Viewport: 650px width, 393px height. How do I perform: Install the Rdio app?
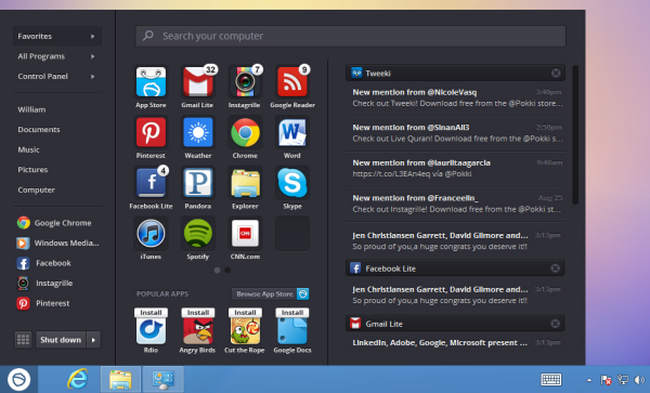pyautogui.click(x=151, y=313)
